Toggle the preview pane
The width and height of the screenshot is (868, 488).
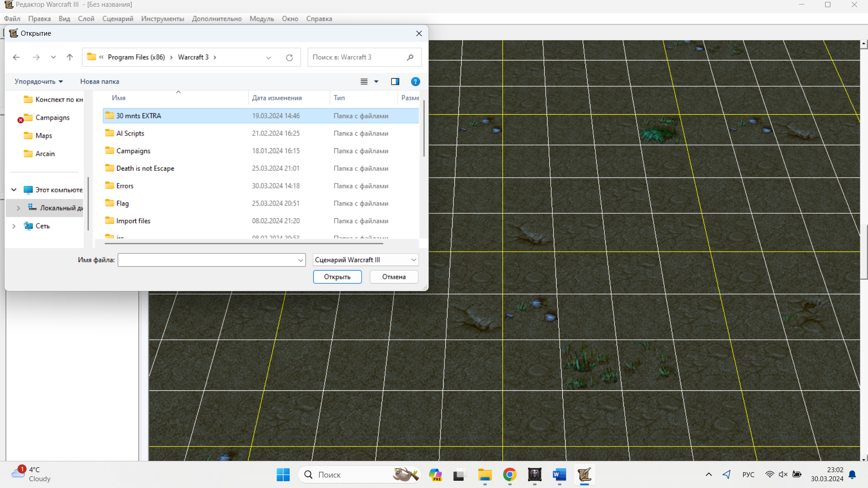[395, 81]
